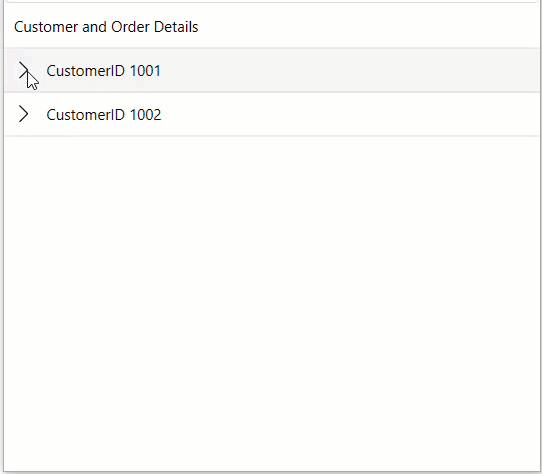Click the word Details in the panel title

176,27
